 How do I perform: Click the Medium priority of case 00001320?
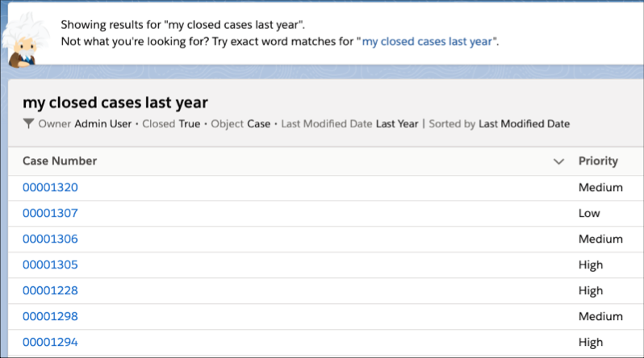600,187
